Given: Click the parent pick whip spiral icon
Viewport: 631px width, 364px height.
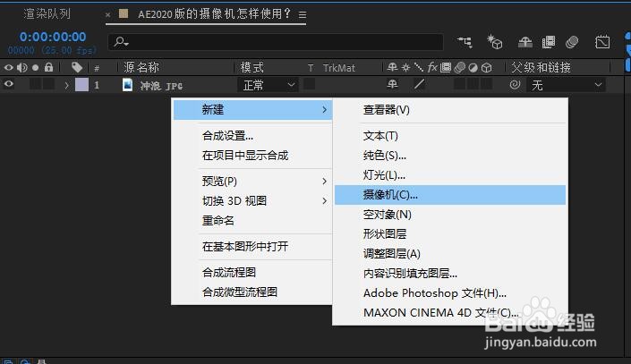Looking at the screenshot, I should pyautogui.click(x=515, y=85).
